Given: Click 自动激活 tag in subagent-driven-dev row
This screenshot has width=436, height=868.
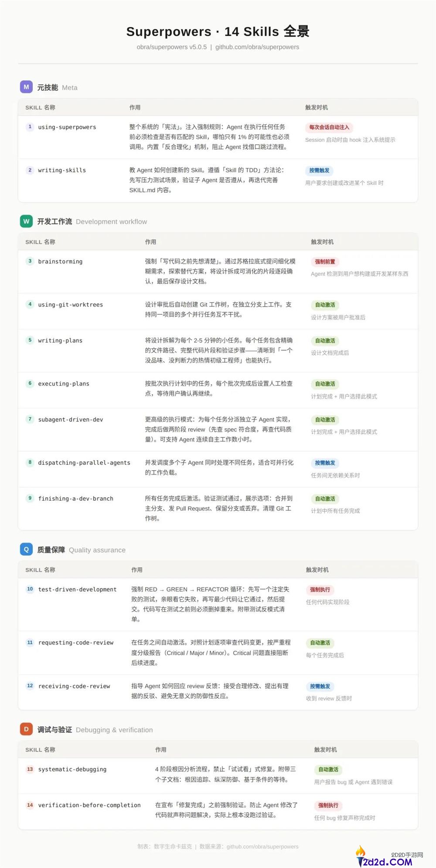Looking at the screenshot, I should 325,420.
